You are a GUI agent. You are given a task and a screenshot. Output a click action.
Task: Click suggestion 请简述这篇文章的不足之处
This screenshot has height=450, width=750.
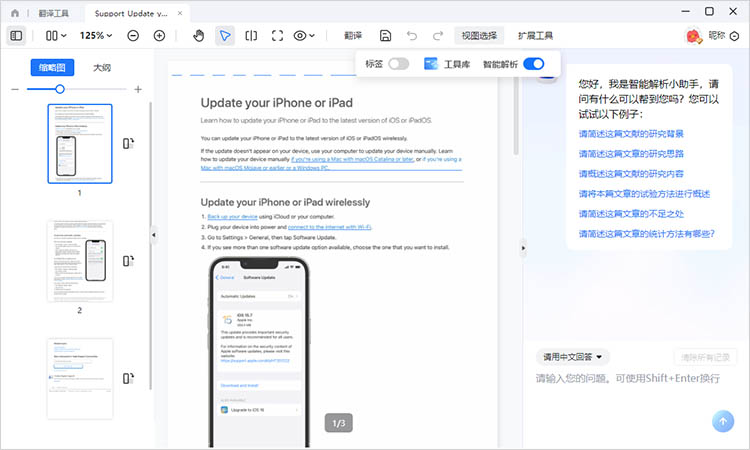coord(631,214)
